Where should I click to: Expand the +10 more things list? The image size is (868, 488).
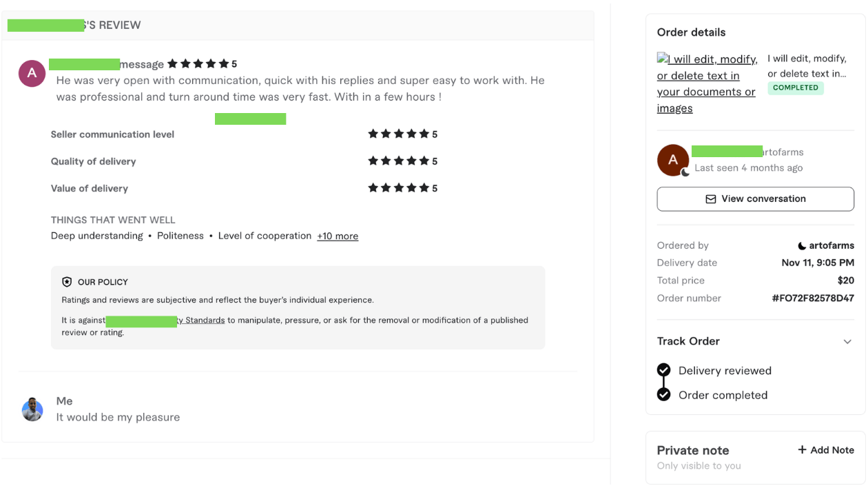coord(338,236)
